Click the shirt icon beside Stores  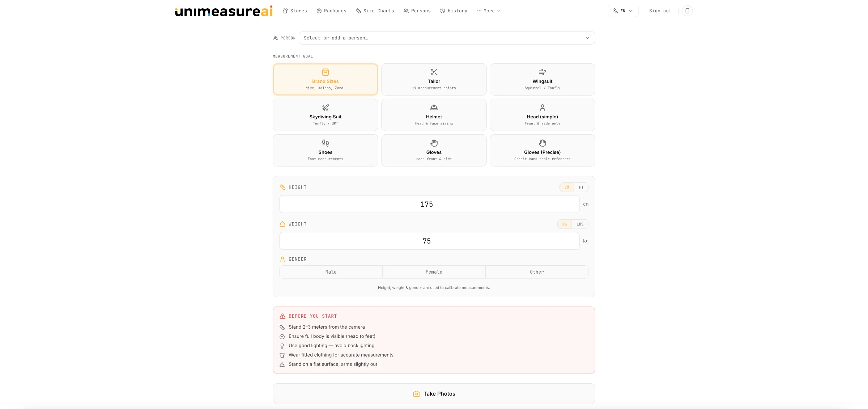tap(285, 11)
